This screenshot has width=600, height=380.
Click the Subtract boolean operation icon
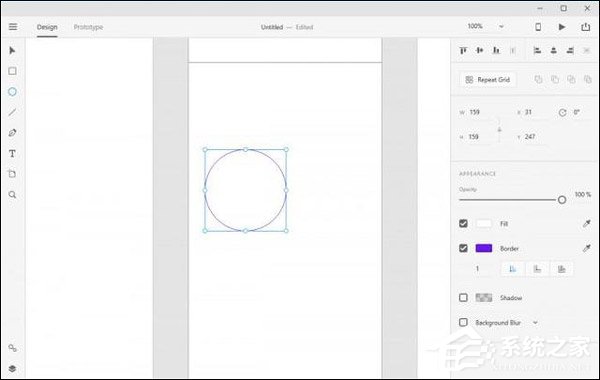click(555, 80)
